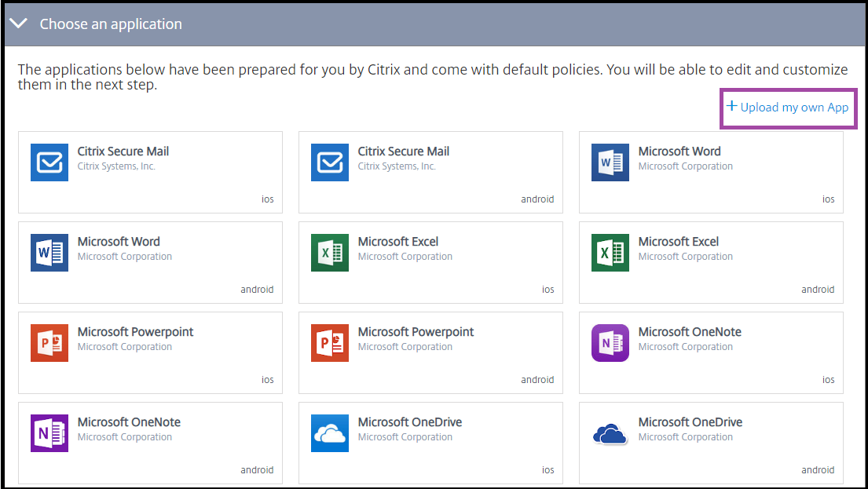Image resolution: width=868 pixels, height=489 pixels.
Task: Choose the Microsoft Excel Android icon
Action: click(x=610, y=253)
